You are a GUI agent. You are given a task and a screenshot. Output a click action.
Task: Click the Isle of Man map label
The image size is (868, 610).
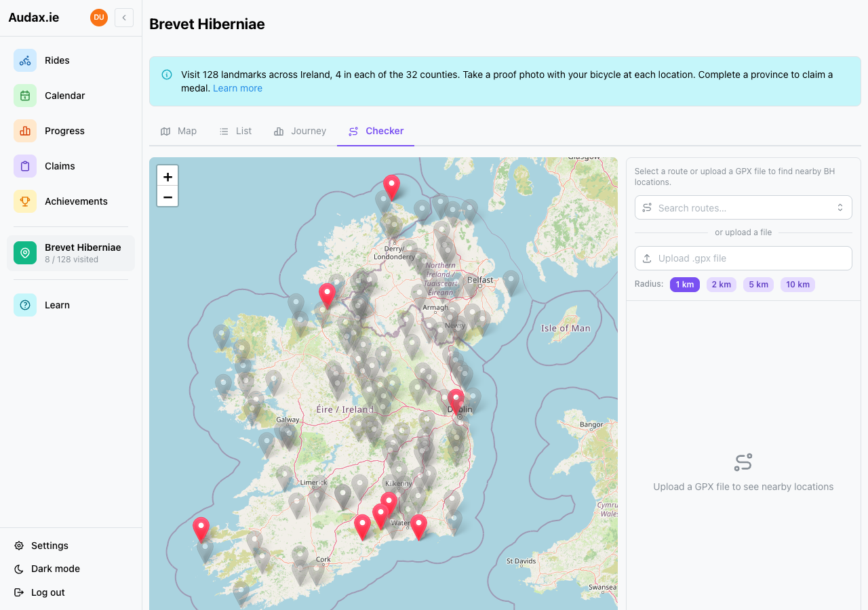pos(566,328)
